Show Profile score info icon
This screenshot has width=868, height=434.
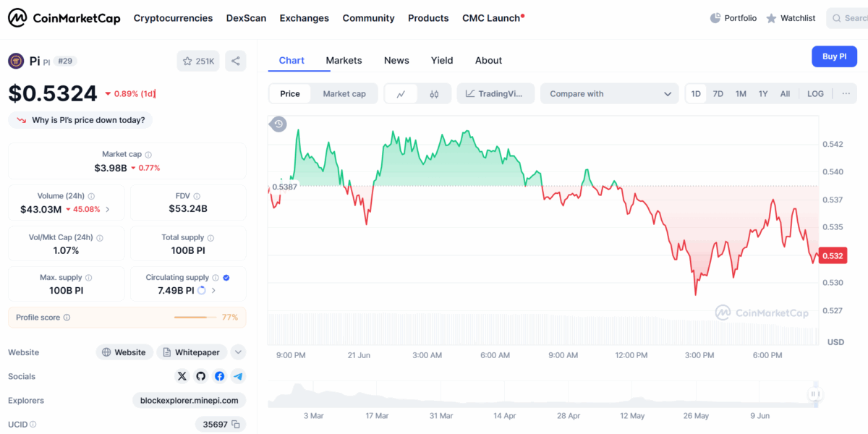click(67, 318)
